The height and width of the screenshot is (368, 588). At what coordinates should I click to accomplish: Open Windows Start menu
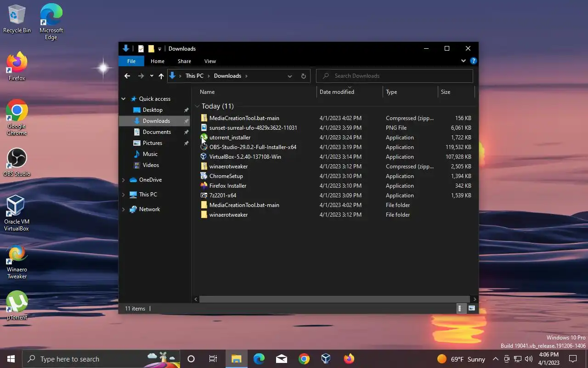click(x=11, y=359)
